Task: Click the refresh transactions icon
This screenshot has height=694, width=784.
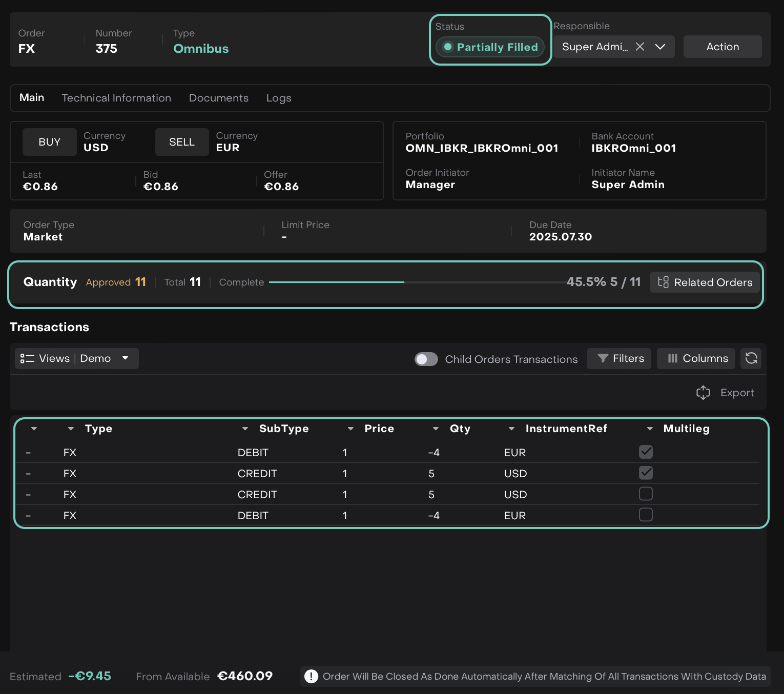Action: coord(751,358)
